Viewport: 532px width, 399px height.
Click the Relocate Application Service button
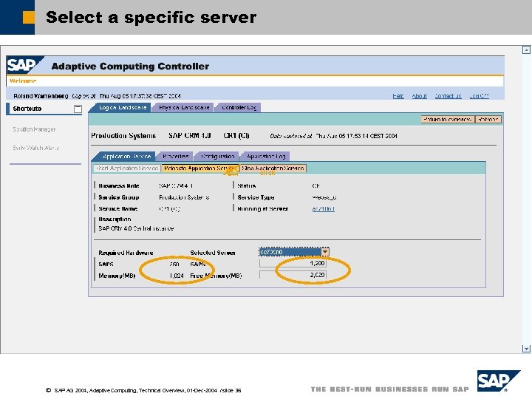(199, 168)
